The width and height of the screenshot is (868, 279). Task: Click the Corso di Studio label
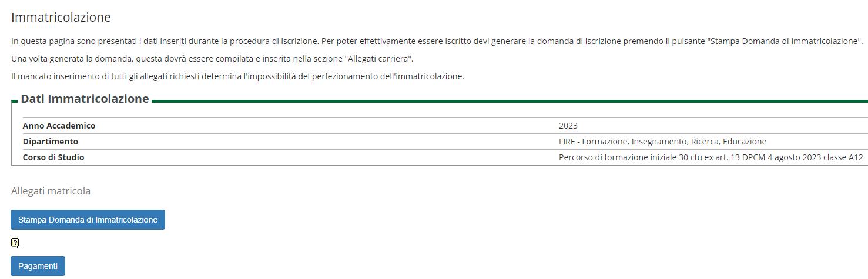[x=53, y=157]
